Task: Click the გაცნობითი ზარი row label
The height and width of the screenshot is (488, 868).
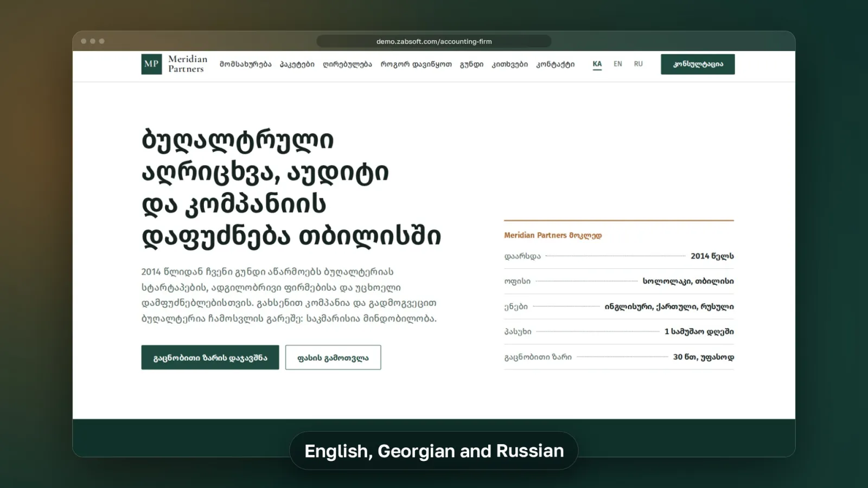Action: [x=538, y=357]
